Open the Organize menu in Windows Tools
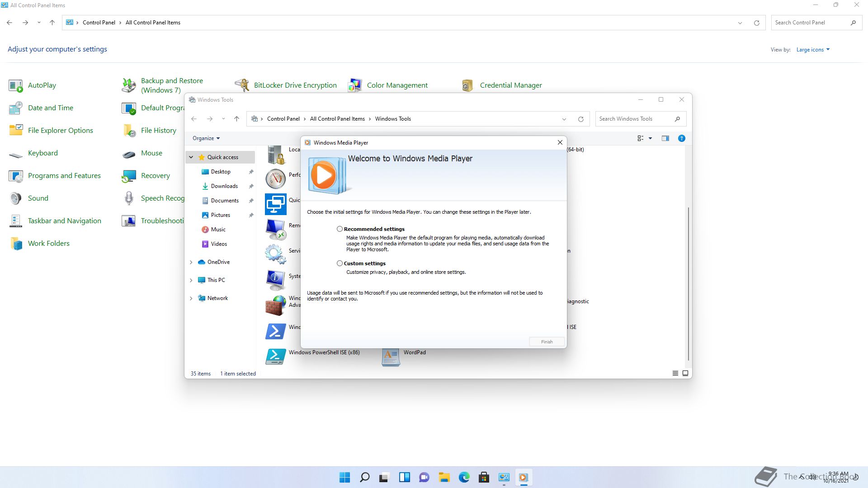Image resolution: width=868 pixels, height=488 pixels. point(206,138)
